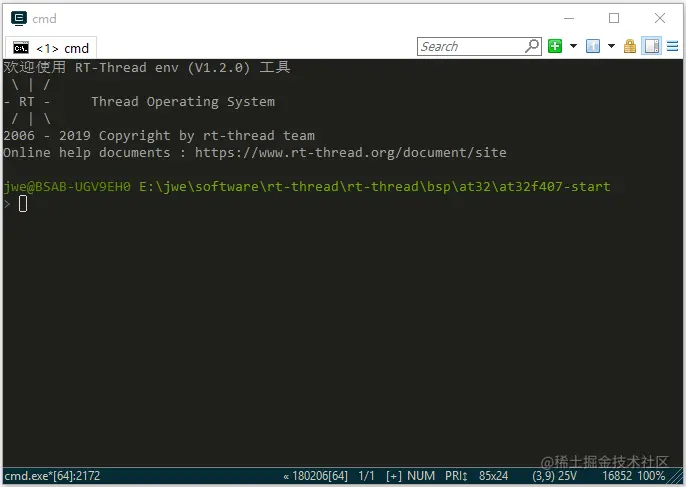This screenshot has height=487, width=686.
Task: Maximize the cmd window
Action: click(x=614, y=18)
